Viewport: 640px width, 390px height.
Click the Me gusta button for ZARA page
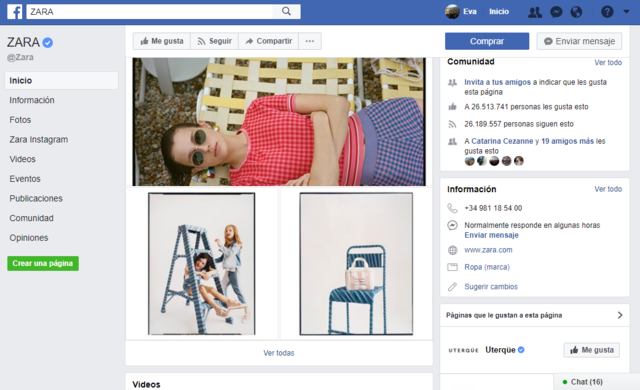[162, 41]
